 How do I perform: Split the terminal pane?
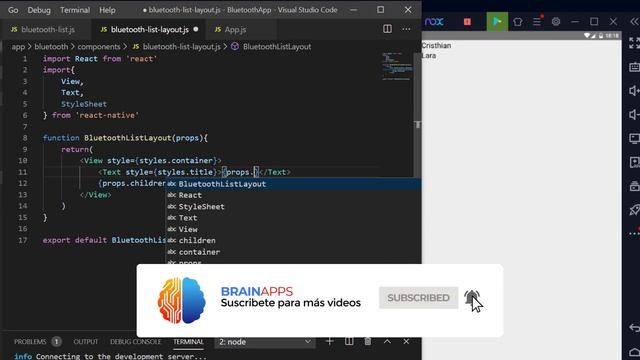(x=349, y=341)
